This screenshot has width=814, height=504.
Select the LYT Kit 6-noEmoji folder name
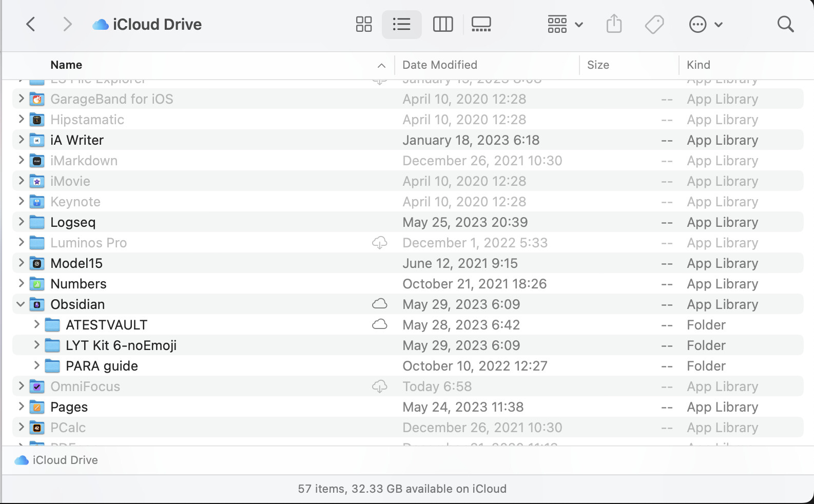[x=121, y=345]
